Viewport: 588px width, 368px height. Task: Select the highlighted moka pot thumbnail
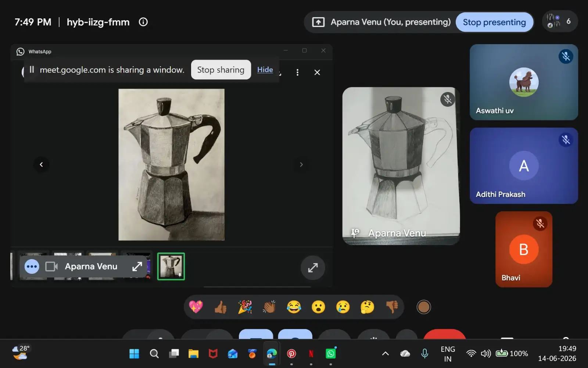point(171,266)
